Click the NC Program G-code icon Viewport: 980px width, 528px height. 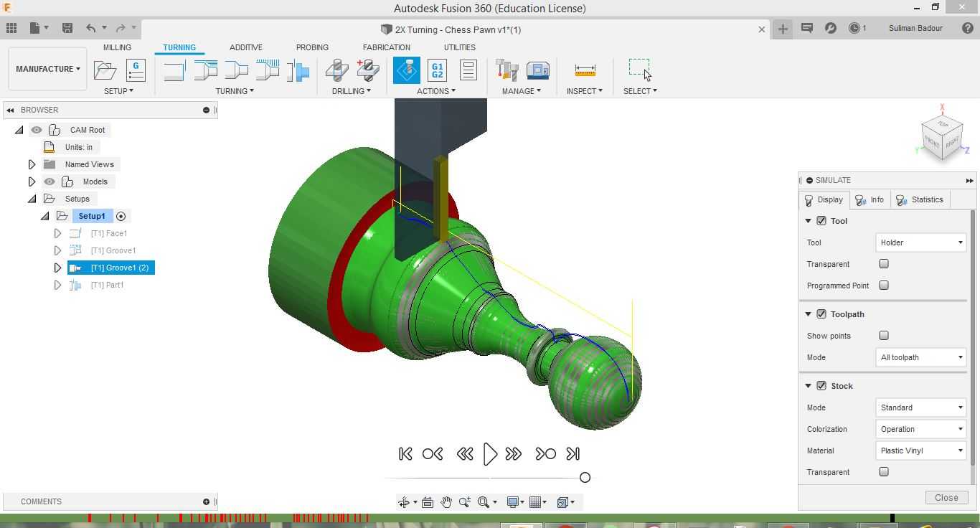pos(136,70)
